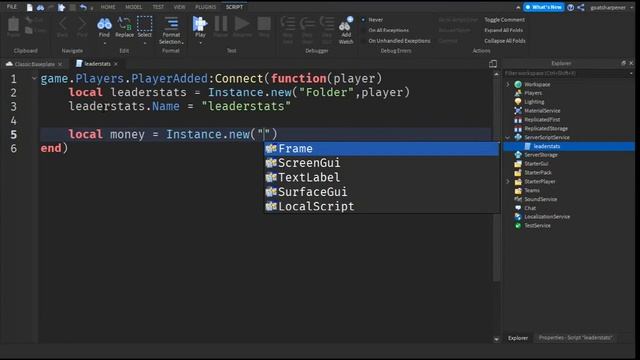This screenshot has height=360, width=640.
Task: Click the undo arrow in the quick access bar
Action: coord(83,7)
